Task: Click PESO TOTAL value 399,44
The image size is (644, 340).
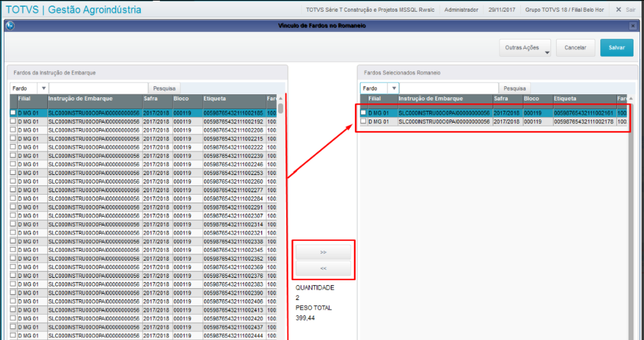Action: 305,318
